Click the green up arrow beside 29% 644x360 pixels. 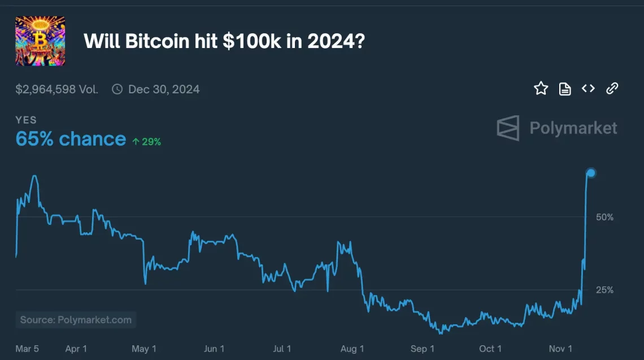136,142
